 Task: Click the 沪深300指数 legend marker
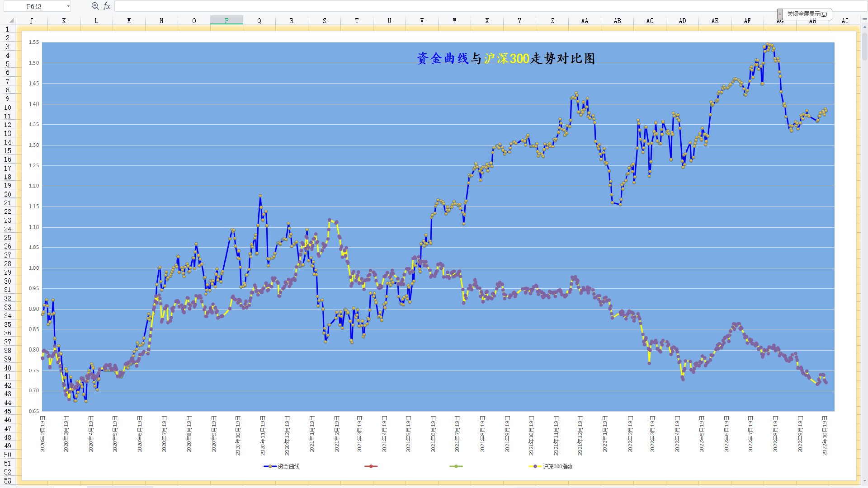coord(535,466)
